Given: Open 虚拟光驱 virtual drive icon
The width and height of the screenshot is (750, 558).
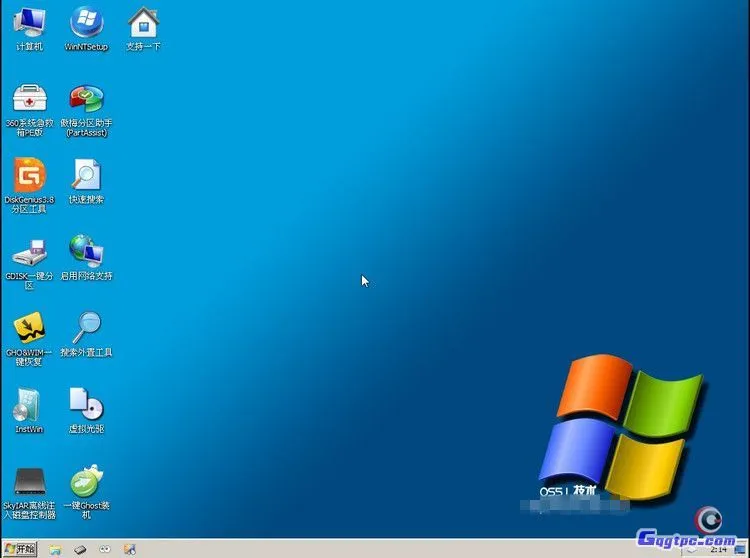Looking at the screenshot, I should click(x=86, y=404).
